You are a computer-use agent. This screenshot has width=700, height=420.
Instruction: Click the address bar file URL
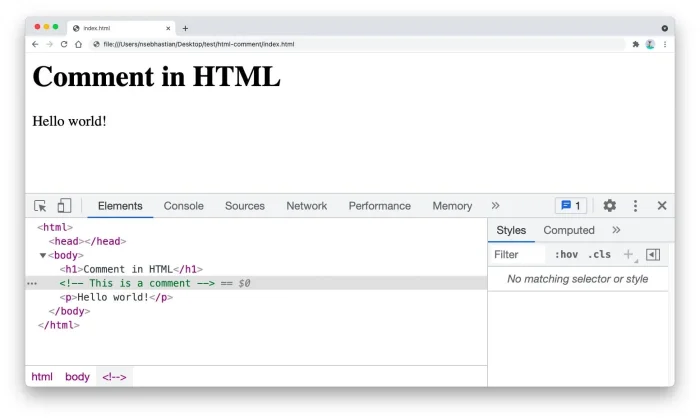click(x=199, y=44)
